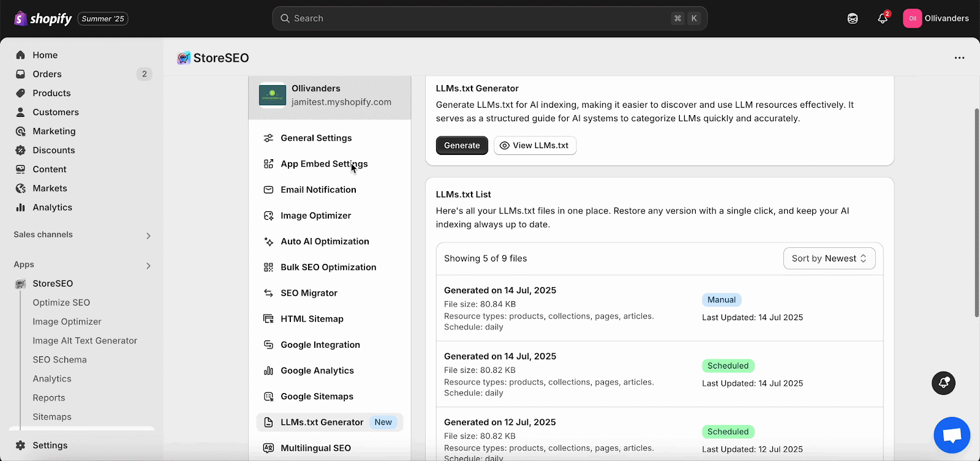Screen dimensions: 980x461
Task: Click the Summer '25 edition badge
Action: [x=103, y=19]
